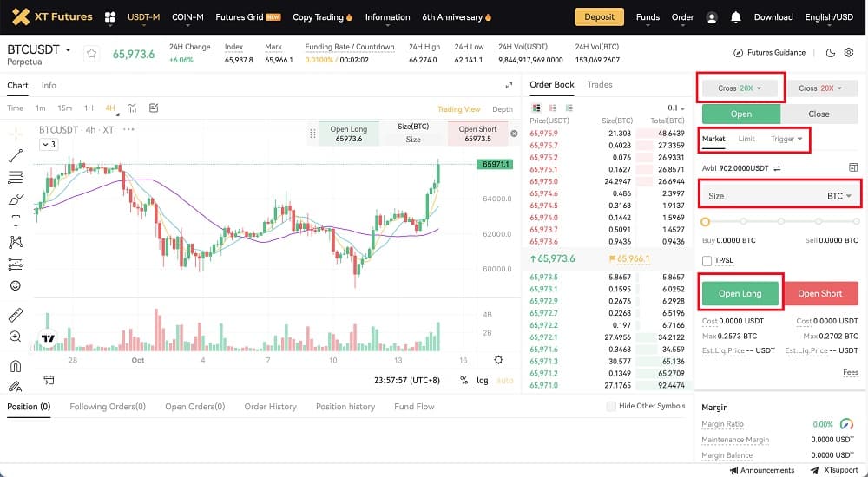Open the notifications bell

click(736, 17)
